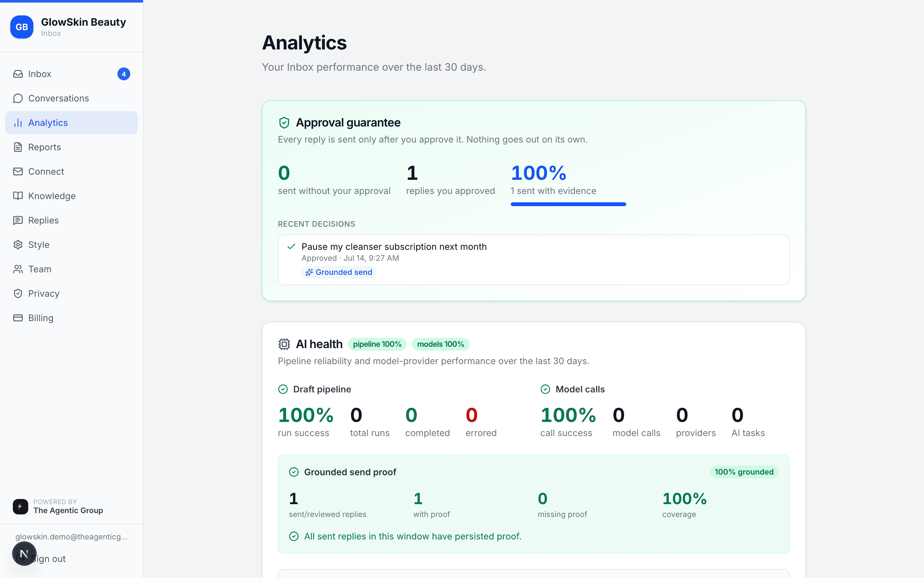Image resolution: width=924 pixels, height=578 pixels.
Task: Click the 'missing proof' count
Action: pyautogui.click(x=543, y=498)
